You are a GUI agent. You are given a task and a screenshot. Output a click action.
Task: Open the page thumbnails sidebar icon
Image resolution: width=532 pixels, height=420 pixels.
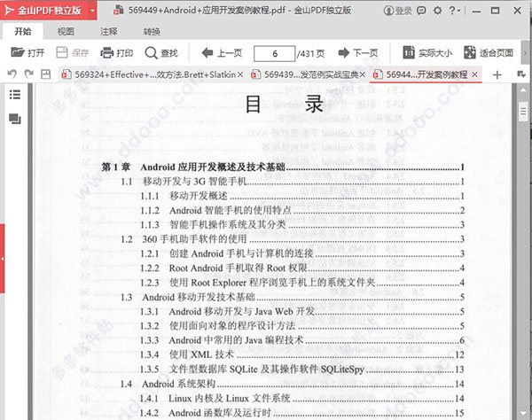[15, 119]
